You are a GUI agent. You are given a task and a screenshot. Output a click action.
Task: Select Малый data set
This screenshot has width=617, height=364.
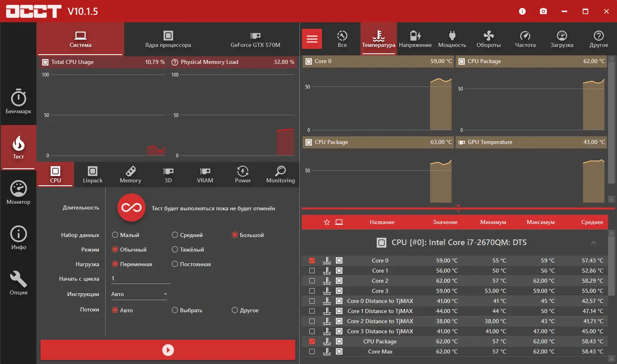125,235
